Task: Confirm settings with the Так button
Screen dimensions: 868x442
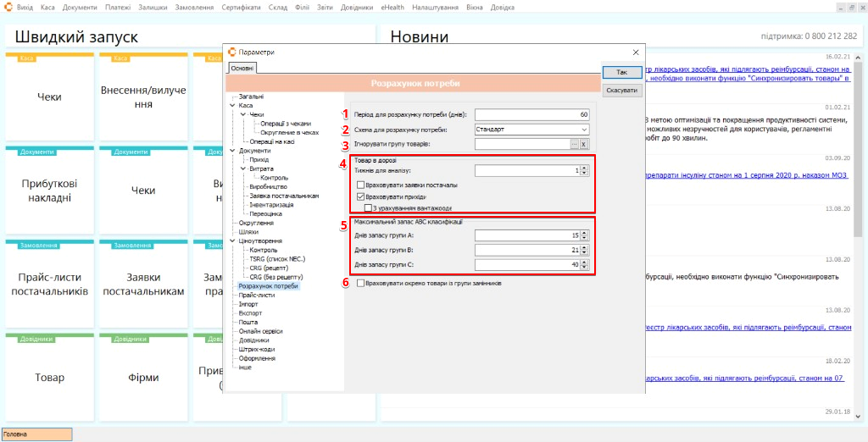Action: pos(622,73)
